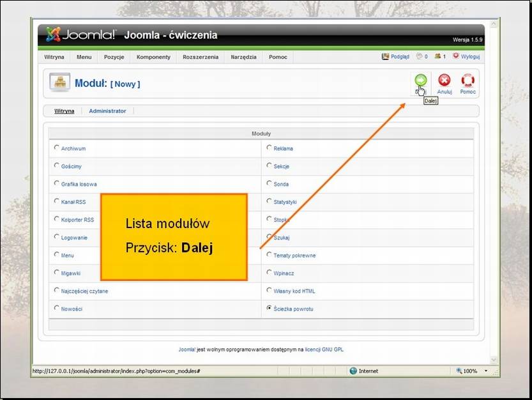Select the Archiwum radio button
The height and width of the screenshot is (400, 532).
57,148
